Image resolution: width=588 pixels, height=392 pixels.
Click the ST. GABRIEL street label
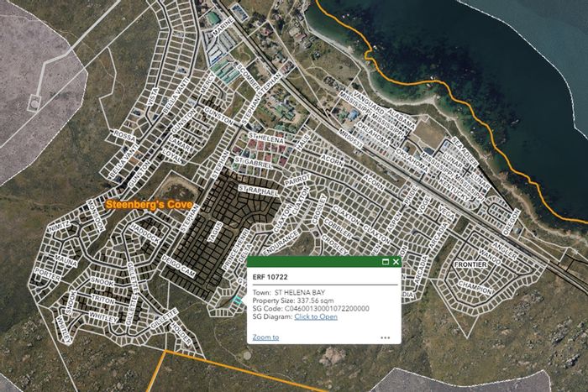254,163
